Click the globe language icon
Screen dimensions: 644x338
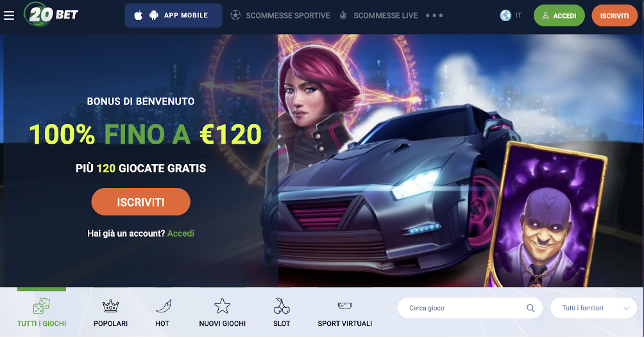(505, 15)
